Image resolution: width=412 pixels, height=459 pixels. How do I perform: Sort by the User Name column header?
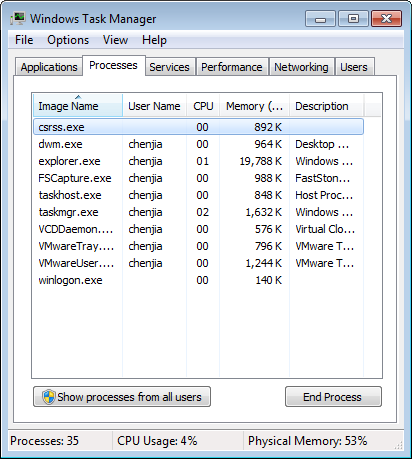tap(154, 106)
